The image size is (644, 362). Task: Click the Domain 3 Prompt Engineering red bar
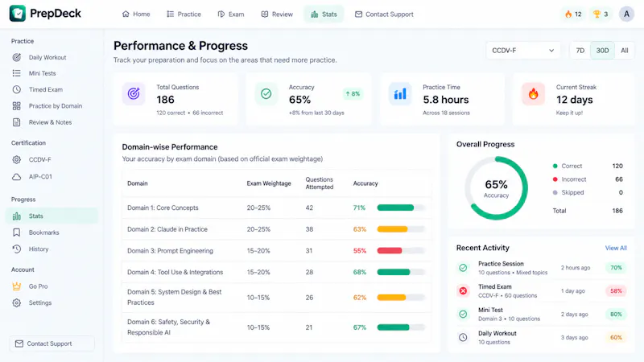tap(401, 250)
